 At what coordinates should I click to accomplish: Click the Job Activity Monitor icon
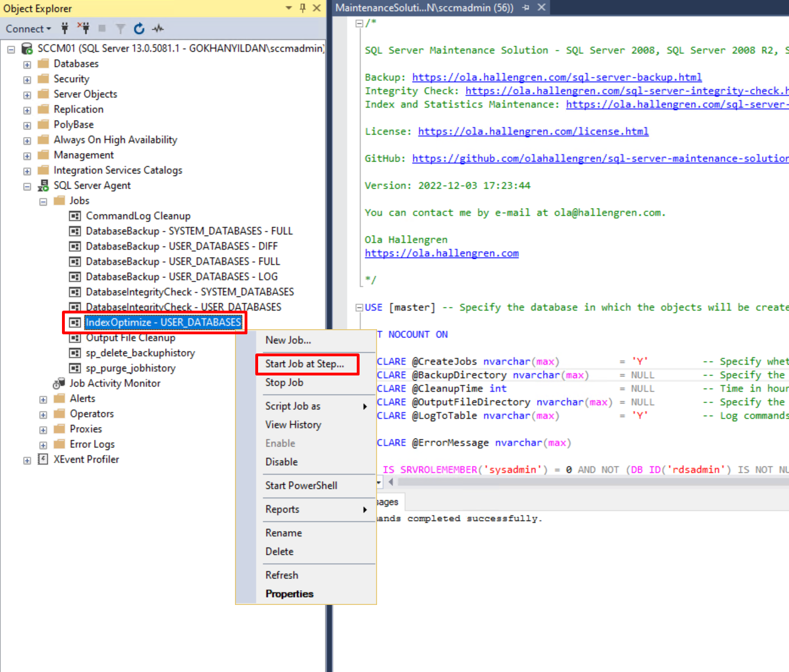click(x=59, y=383)
